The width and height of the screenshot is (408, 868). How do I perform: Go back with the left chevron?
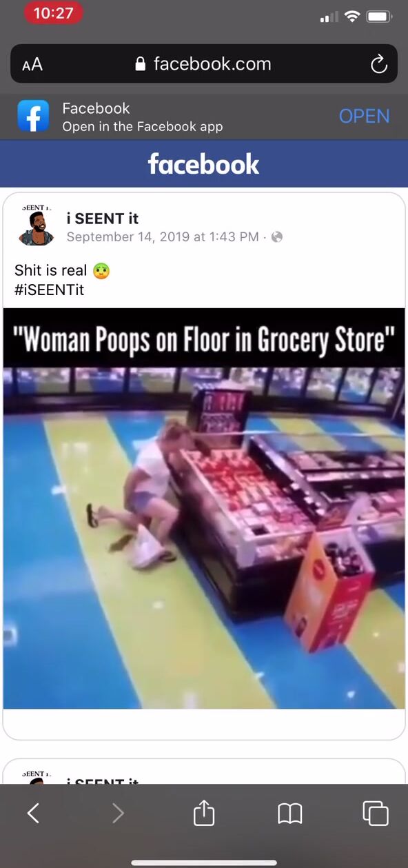pyautogui.click(x=33, y=814)
